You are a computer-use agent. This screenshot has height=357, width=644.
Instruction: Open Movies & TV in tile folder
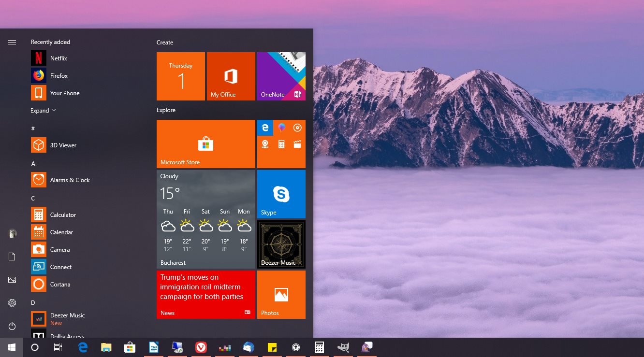coord(297,144)
